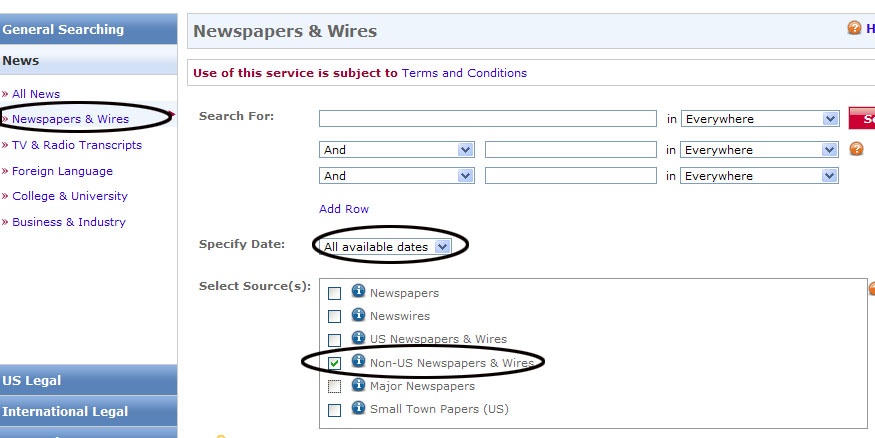Open the Specify Date dropdown
Image resolution: width=875 pixels, height=438 pixels.
386,247
